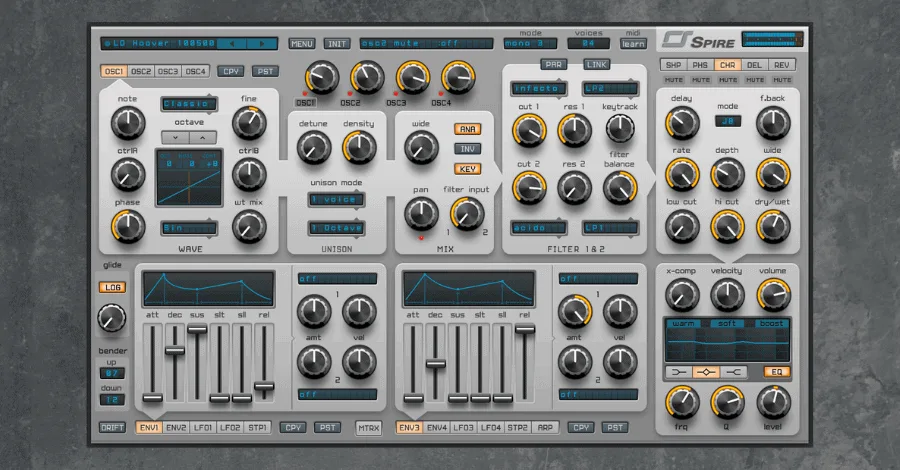Toggle the KEY button in MIX
This screenshot has width=900, height=470.
(x=467, y=169)
